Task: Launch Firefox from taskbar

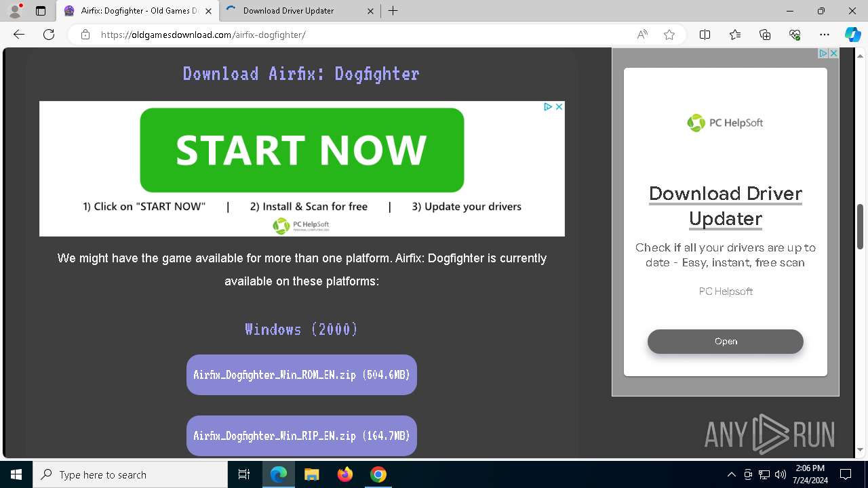Action: pos(345,474)
